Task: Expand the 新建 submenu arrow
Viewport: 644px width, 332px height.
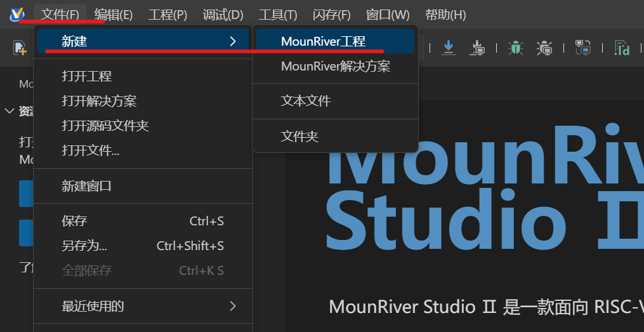Action: coord(232,41)
